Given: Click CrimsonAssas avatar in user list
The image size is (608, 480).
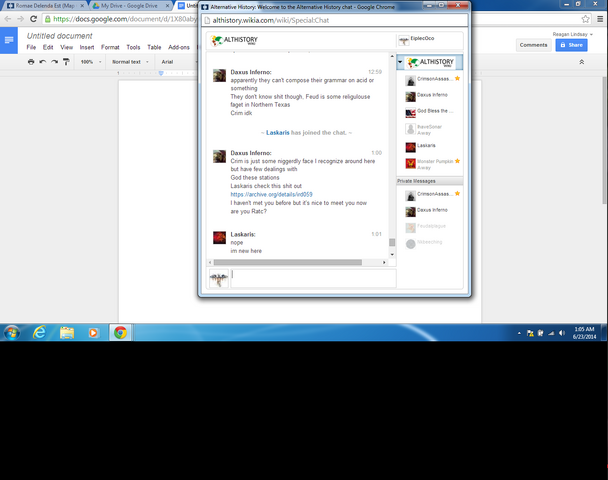Looking at the screenshot, I should (x=411, y=81).
